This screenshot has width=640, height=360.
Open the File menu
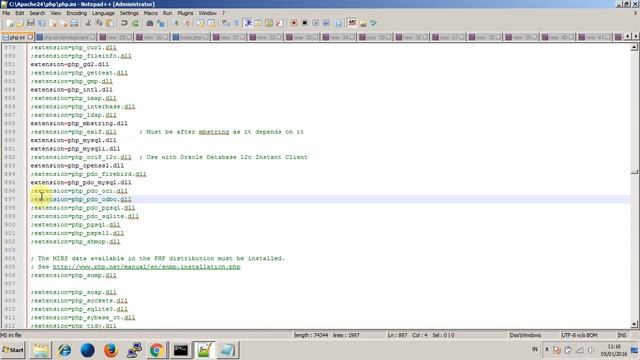click(6, 13)
